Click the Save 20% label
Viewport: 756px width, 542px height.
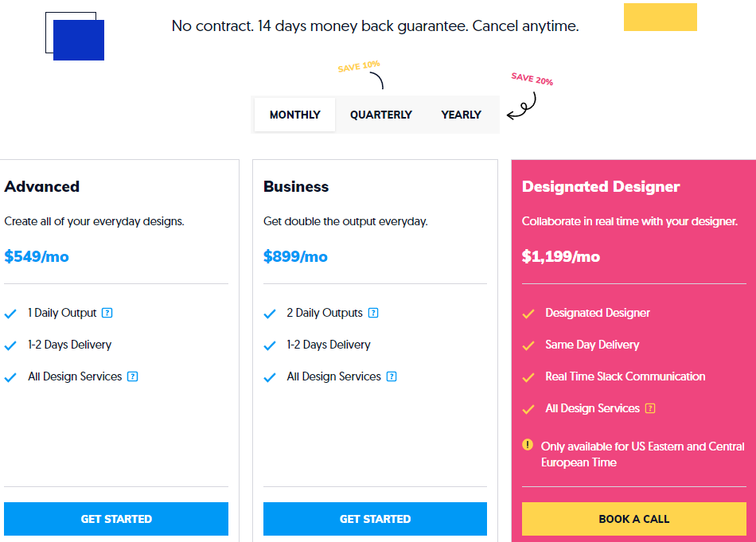(532, 79)
